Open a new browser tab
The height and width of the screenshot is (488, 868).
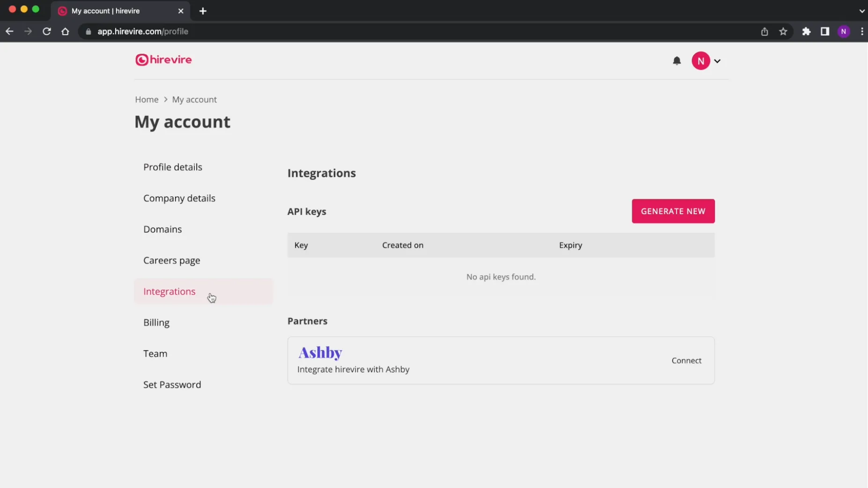point(203,11)
